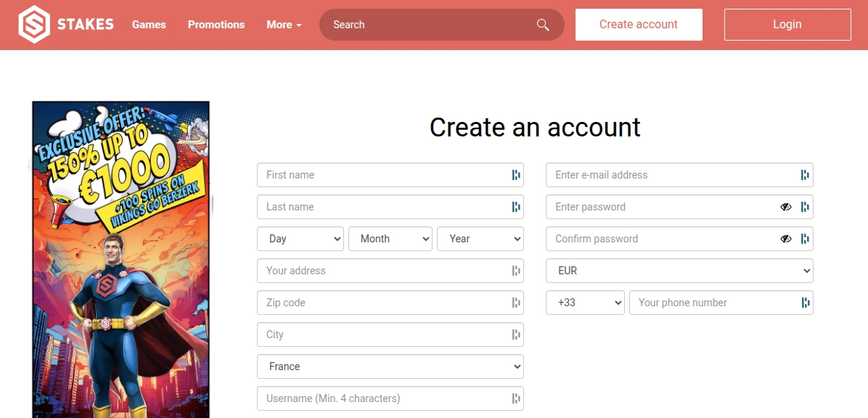
Task: Show password in Enter password field
Action: 786,207
